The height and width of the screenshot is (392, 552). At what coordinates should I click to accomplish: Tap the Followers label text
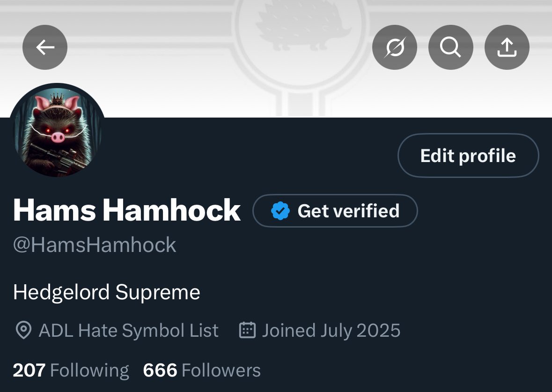(221, 370)
